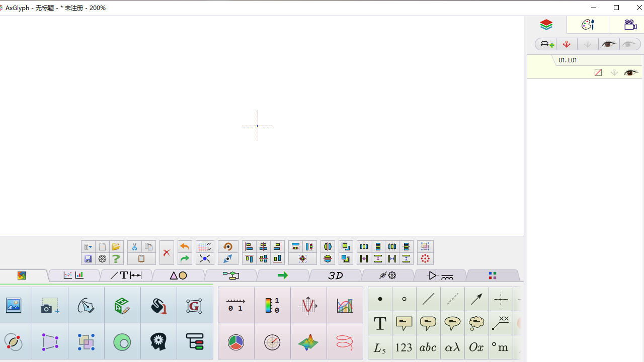The image size is (644, 362).
Task: Switch to the 3D shapes tab
Action: pyautogui.click(x=335, y=276)
